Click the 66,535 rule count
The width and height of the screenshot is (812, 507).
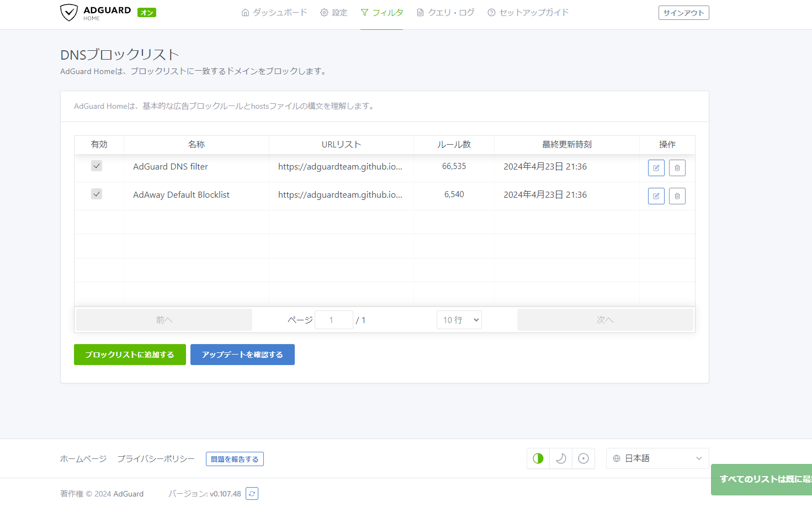[x=454, y=166]
